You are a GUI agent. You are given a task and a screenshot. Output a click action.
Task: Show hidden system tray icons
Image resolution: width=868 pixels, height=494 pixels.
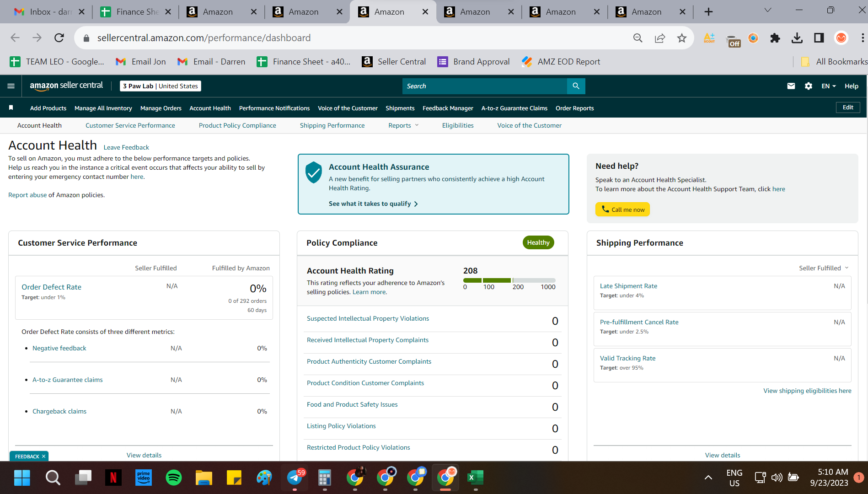(708, 478)
